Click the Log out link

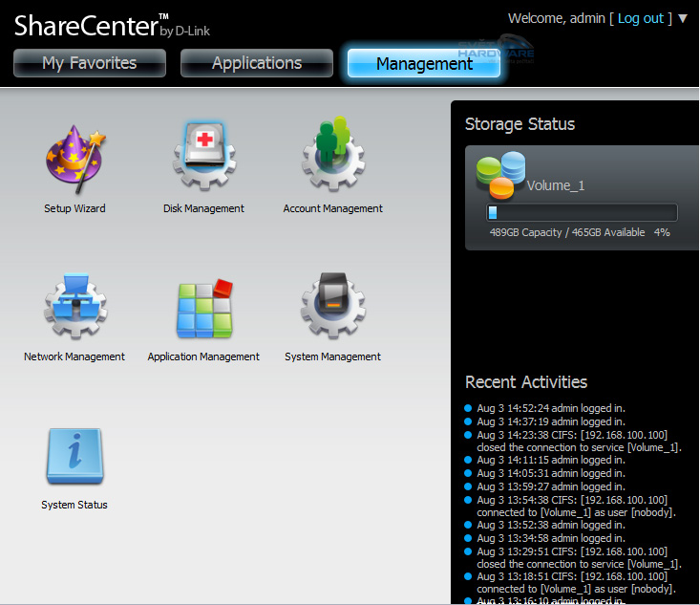click(x=640, y=18)
